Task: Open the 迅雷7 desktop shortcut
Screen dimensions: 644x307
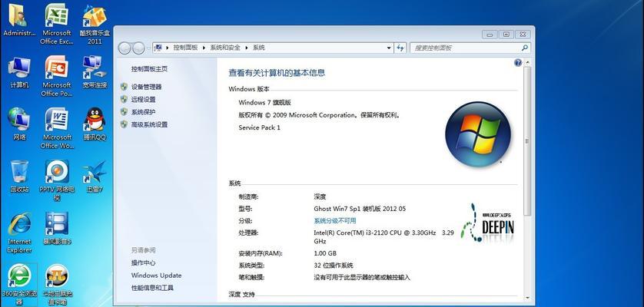Action: (95, 177)
